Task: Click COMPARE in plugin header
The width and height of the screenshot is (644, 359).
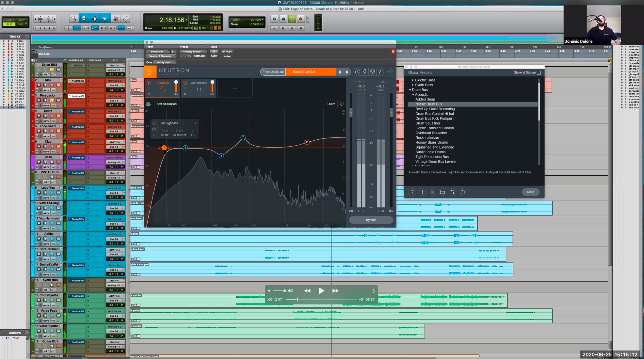Action: point(199,56)
